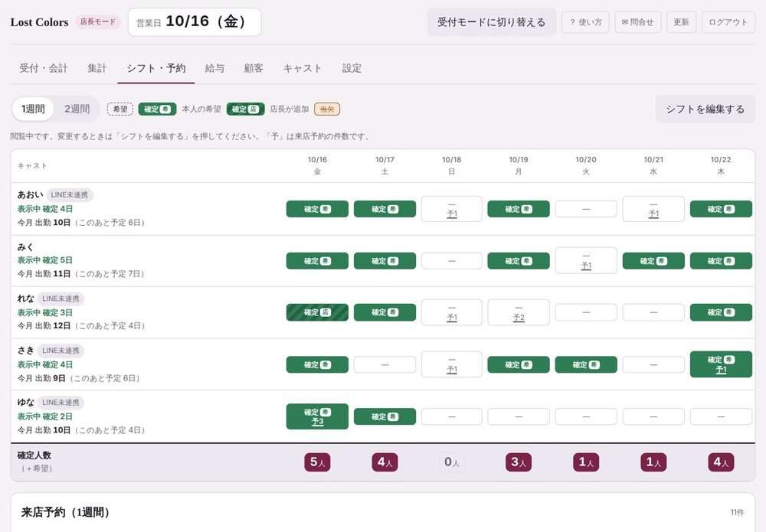Click the 10/22 木 column header

click(x=721, y=165)
